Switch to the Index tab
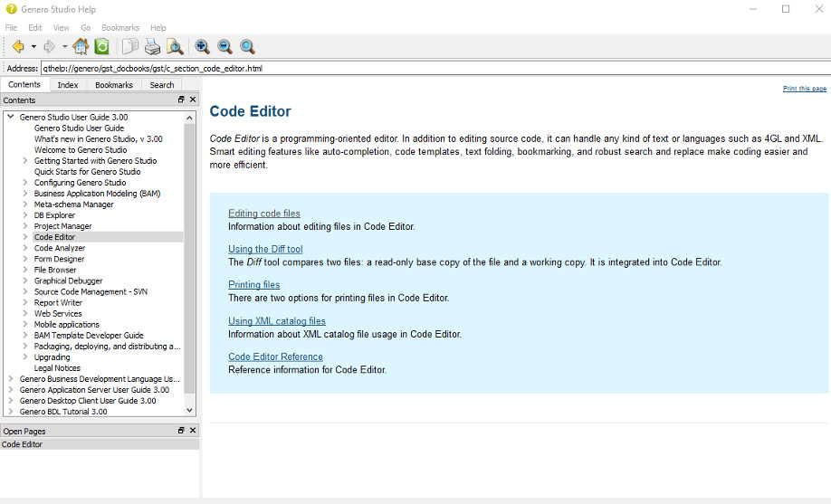The image size is (831, 504). point(68,85)
